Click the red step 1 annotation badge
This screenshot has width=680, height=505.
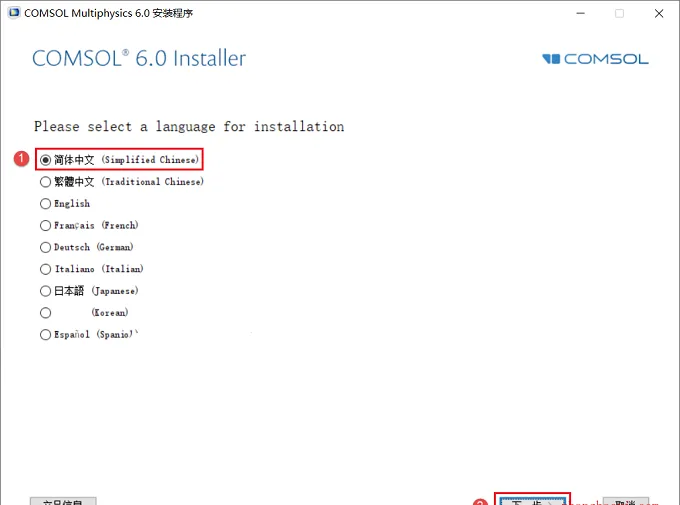tap(21, 158)
